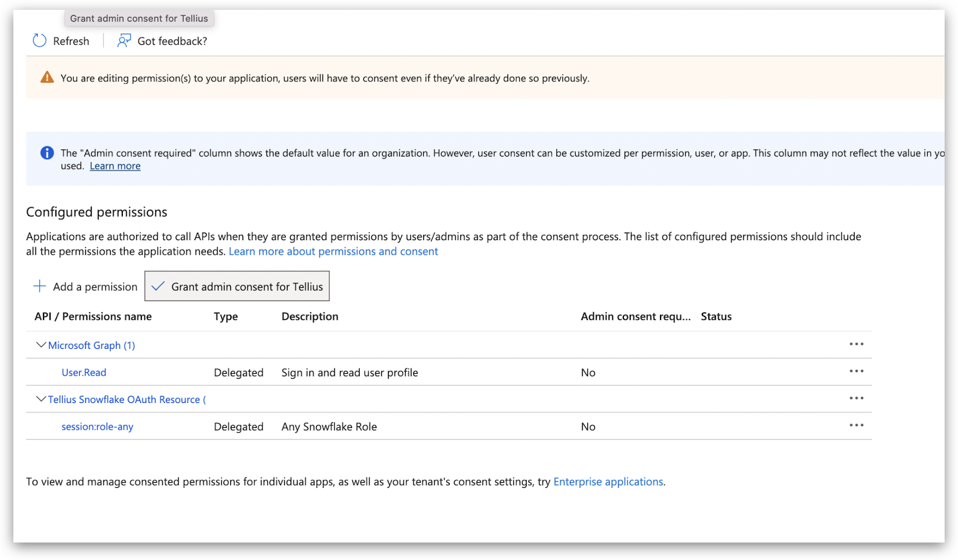
Task: Open the ellipsis menu for session:role-any row
Action: click(x=856, y=426)
